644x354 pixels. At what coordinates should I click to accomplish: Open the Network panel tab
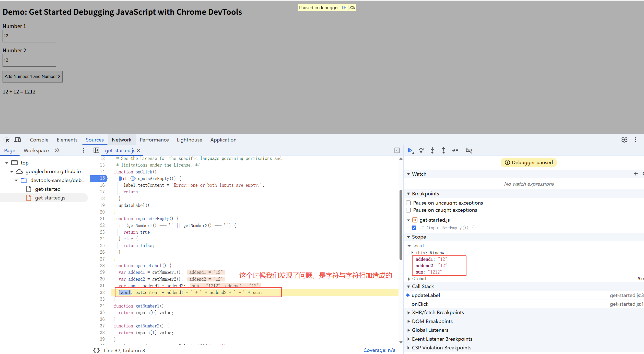pos(122,140)
